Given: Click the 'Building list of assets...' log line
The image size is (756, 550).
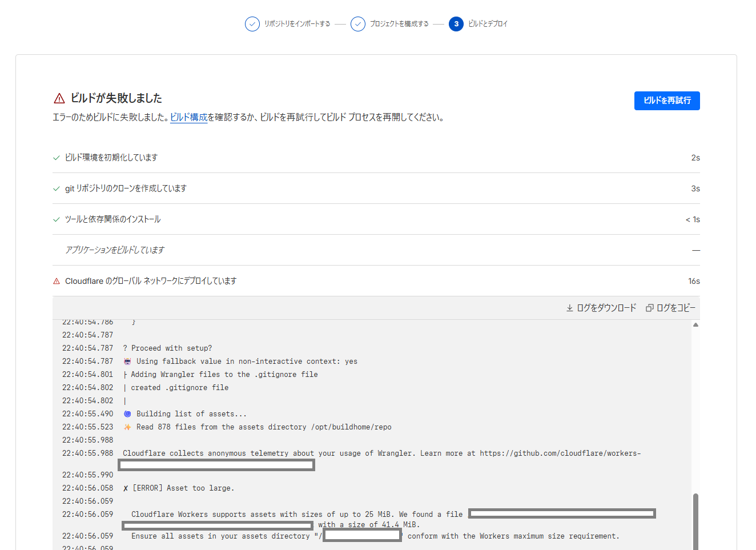Looking at the screenshot, I should [x=186, y=414].
